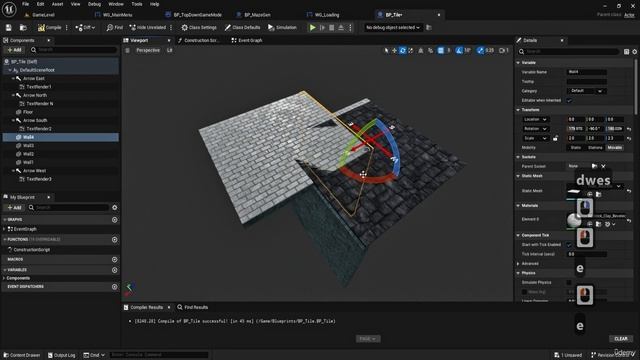Open the viewport options hamburger menu
The height and width of the screenshot is (360, 640).
tap(127, 50)
